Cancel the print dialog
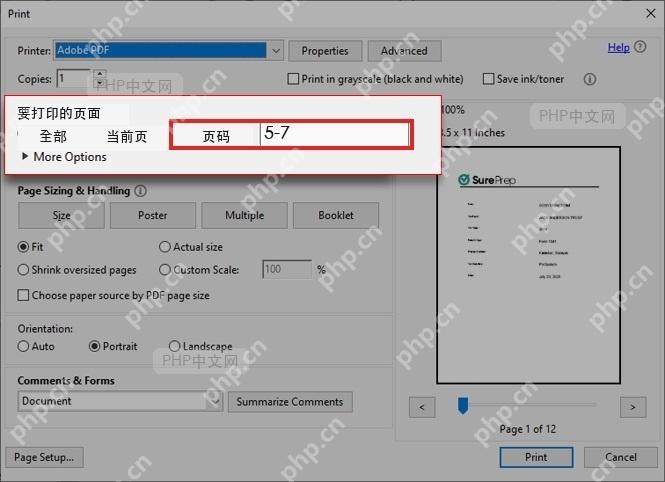665x482 pixels. point(621,457)
